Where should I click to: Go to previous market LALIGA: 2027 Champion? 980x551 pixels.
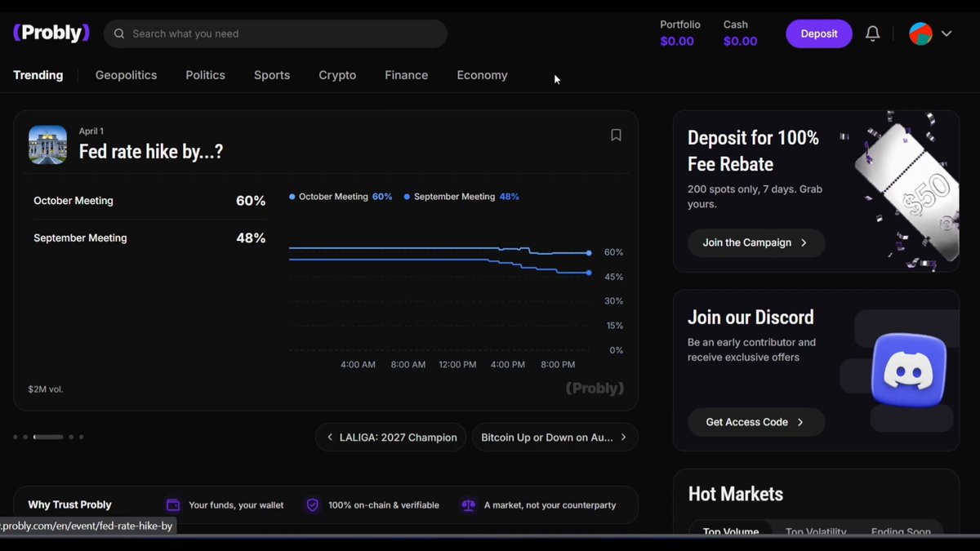[x=390, y=438]
